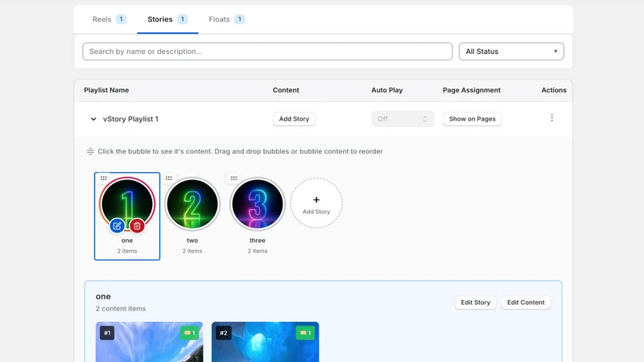Open the blue underwater content thumbnail #2
Viewport: 644px width, 362px height.
click(266, 342)
